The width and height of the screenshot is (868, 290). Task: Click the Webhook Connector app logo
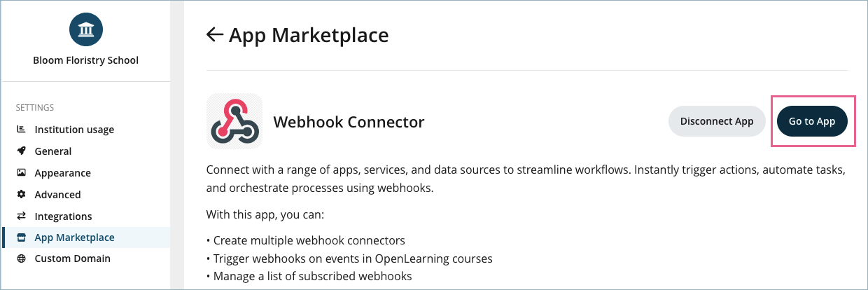coord(234,121)
